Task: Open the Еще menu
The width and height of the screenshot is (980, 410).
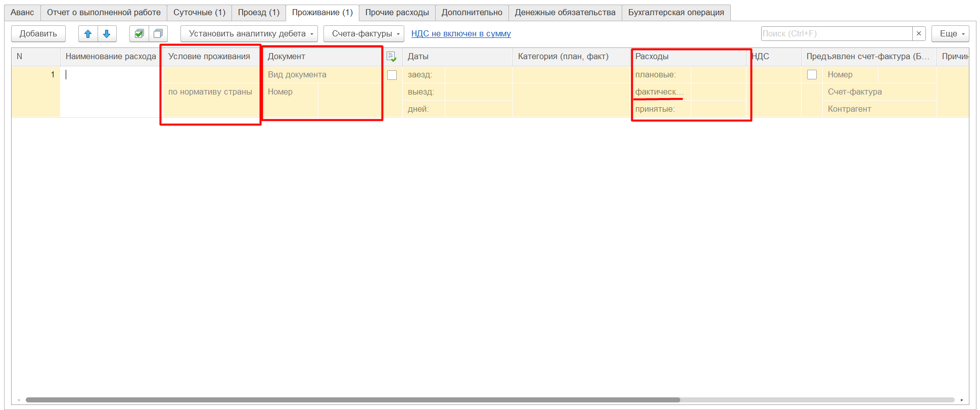Action: pos(950,34)
